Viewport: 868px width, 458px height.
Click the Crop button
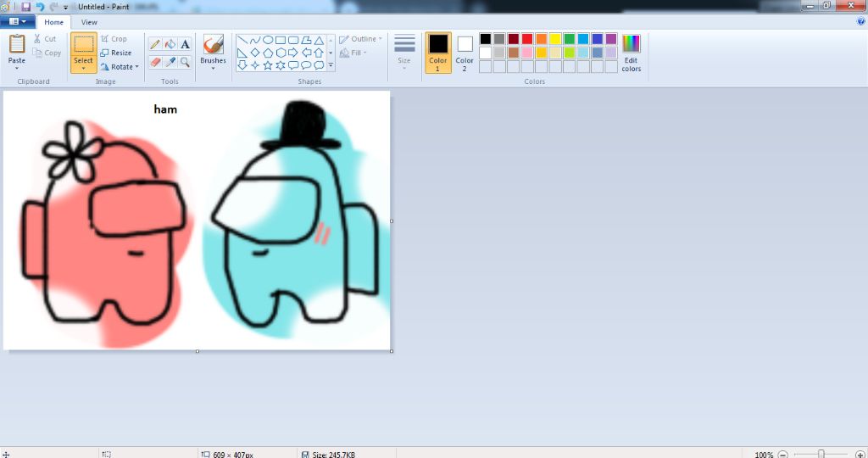click(114, 39)
